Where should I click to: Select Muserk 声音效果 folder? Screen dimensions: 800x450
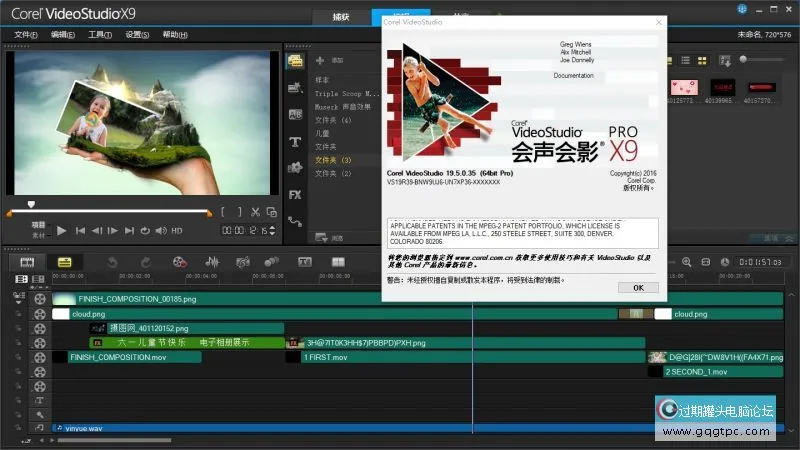point(342,107)
